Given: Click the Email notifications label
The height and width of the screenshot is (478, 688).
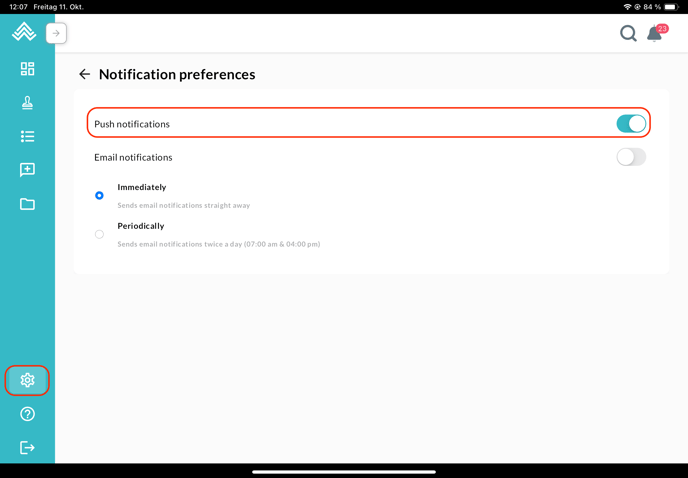Looking at the screenshot, I should tap(133, 157).
